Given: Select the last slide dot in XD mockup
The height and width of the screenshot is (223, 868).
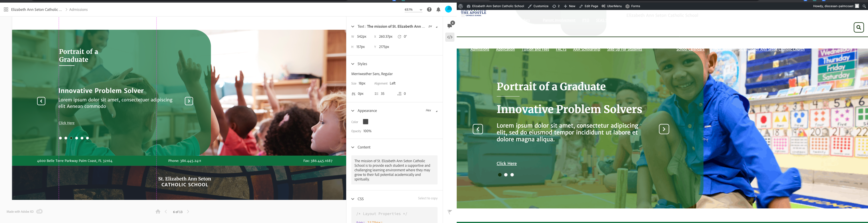Looking at the screenshot, I should tap(88, 138).
